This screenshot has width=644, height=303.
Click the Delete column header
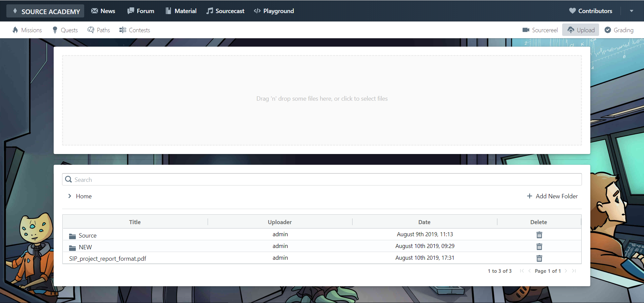(x=539, y=222)
